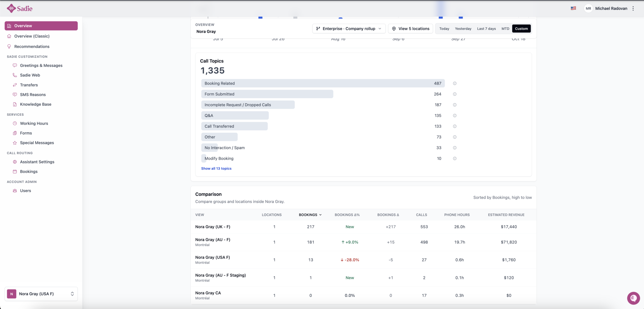The image size is (644, 309).
Task: Click the View 5 locations button
Action: point(411,29)
